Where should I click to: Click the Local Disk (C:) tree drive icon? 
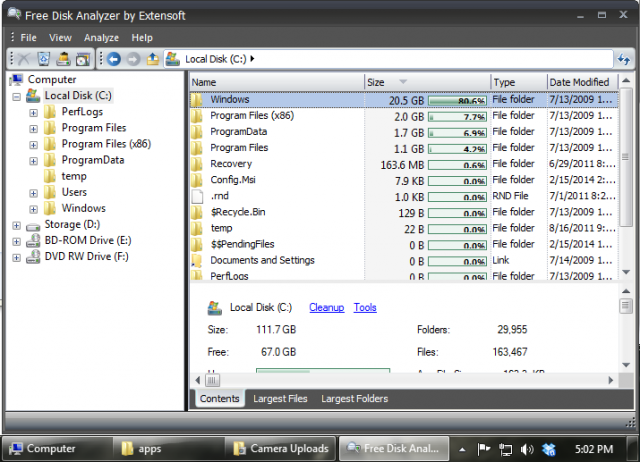(33, 96)
